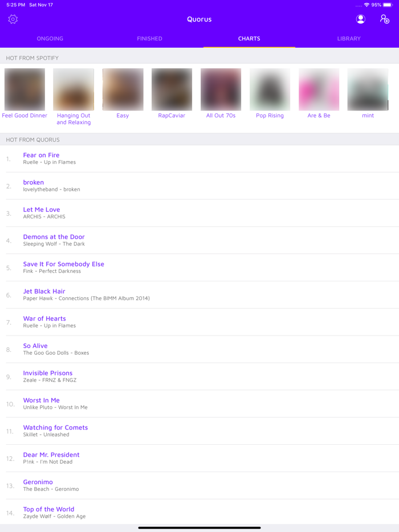Open the Are & Be playlist cover
Image resolution: width=399 pixels, height=532 pixels.
pyautogui.click(x=319, y=89)
